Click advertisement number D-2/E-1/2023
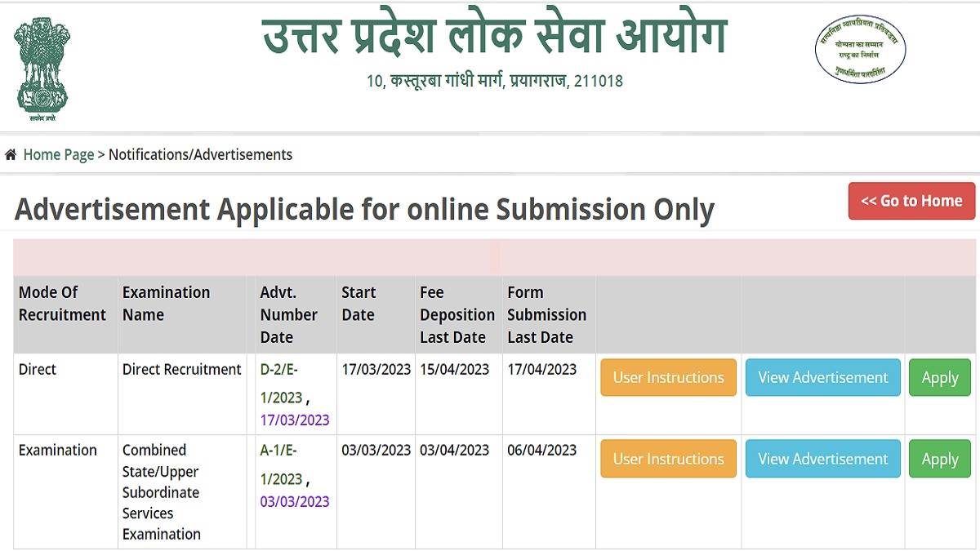 (281, 384)
